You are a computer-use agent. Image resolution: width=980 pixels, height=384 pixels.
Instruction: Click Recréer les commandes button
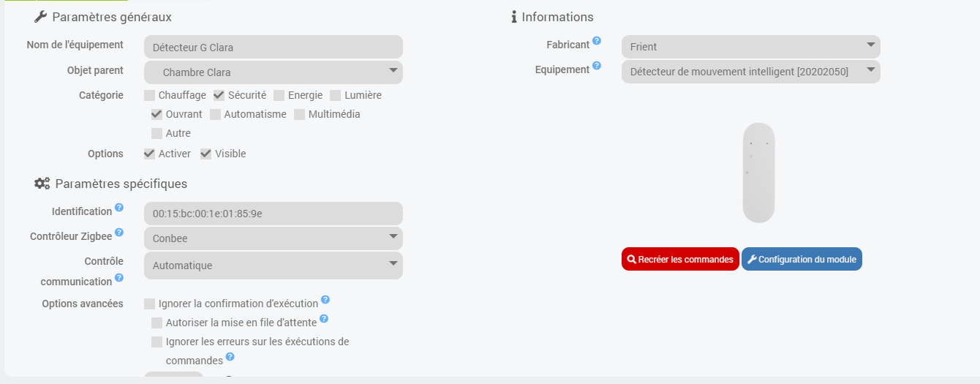click(x=680, y=259)
